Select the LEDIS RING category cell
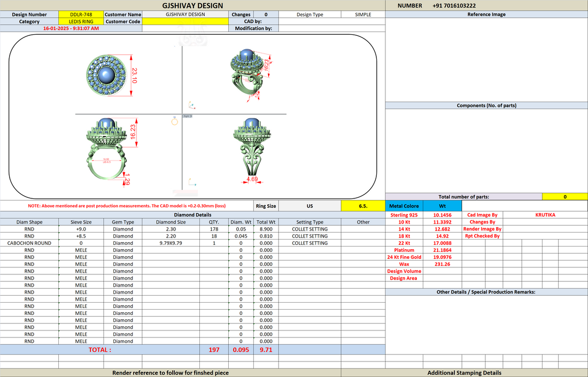Viewport: 588px width, 377px height. pos(81,21)
